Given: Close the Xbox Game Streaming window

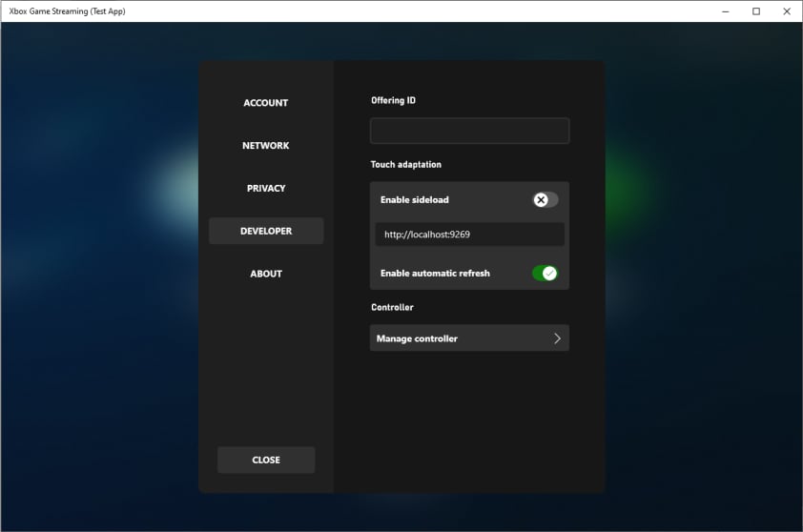Looking at the screenshot, I should tap(787, 11).
